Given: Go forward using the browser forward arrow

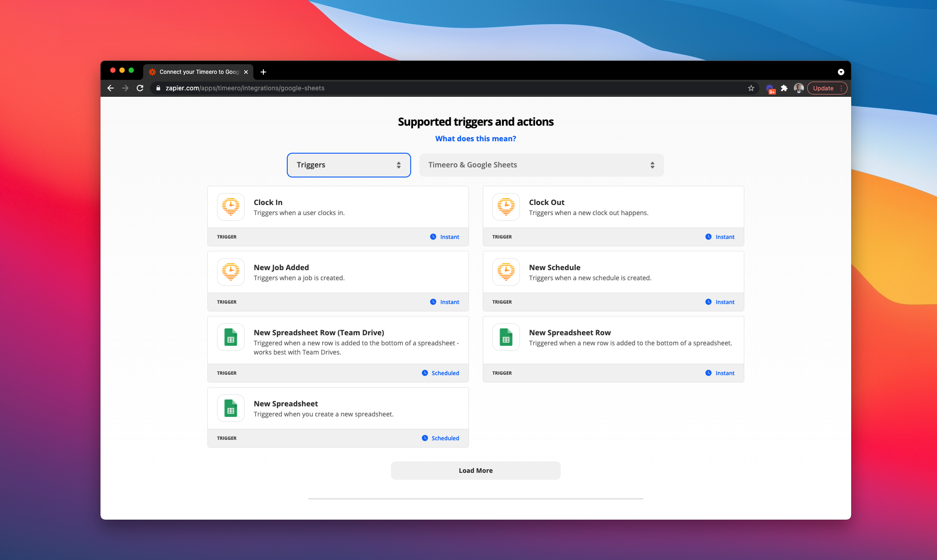Looking at the screenshot, I should coord(125,88).
